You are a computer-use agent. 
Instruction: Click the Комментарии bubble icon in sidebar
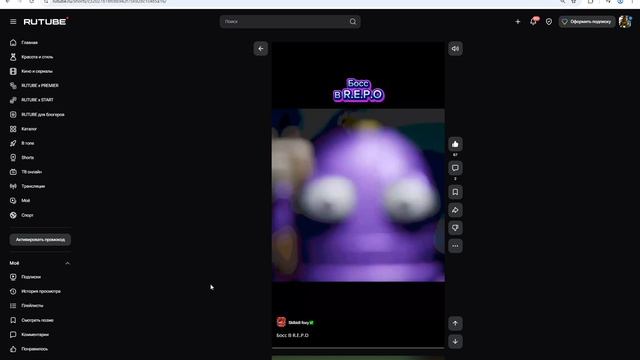[x=13, y=335]
